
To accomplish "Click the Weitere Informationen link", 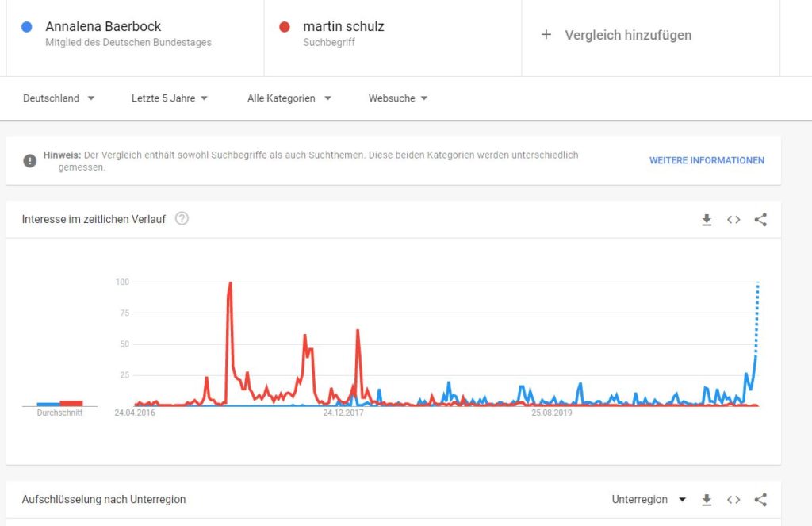I will [707, 160].
